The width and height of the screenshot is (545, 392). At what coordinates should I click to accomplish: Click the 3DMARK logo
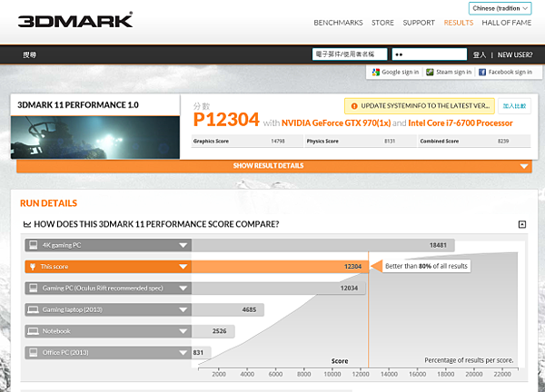(75, 20)
